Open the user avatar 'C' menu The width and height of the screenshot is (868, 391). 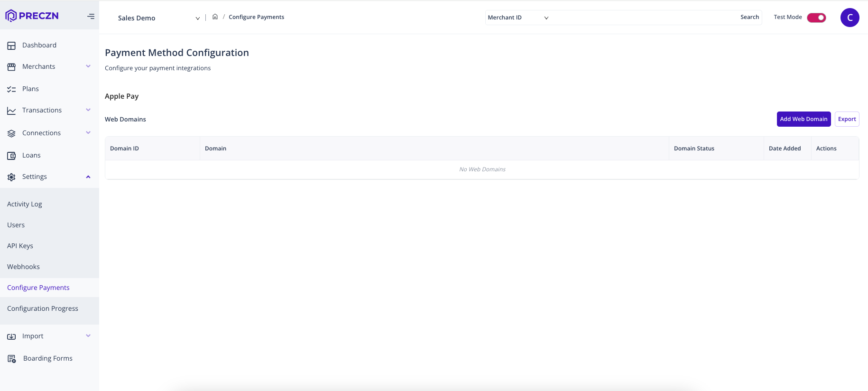[x=850, y=18]
